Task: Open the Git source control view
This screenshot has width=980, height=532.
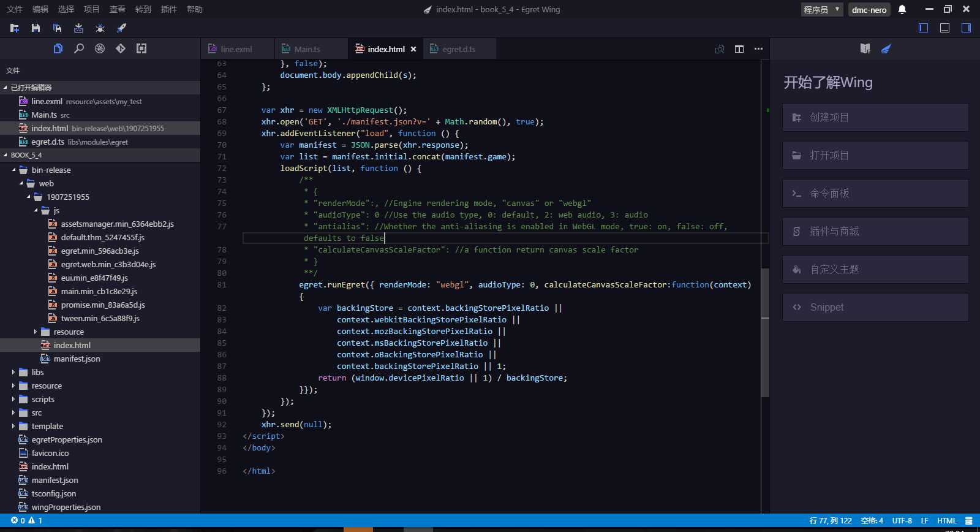Action: coord(121,48)
